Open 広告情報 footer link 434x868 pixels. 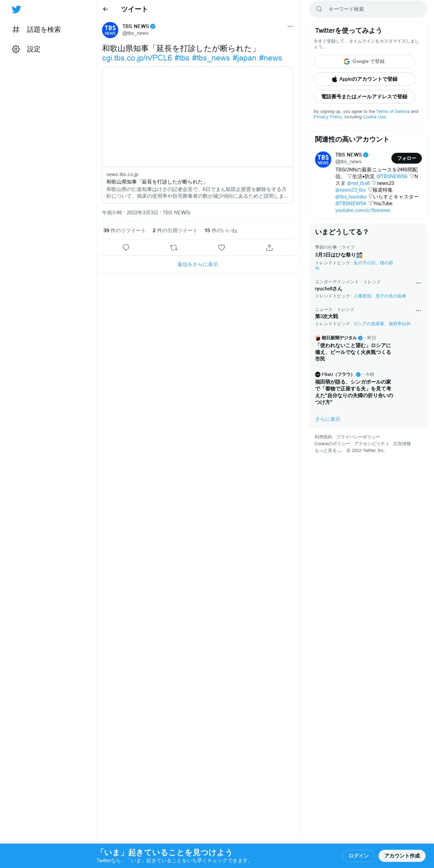(402, 444)
